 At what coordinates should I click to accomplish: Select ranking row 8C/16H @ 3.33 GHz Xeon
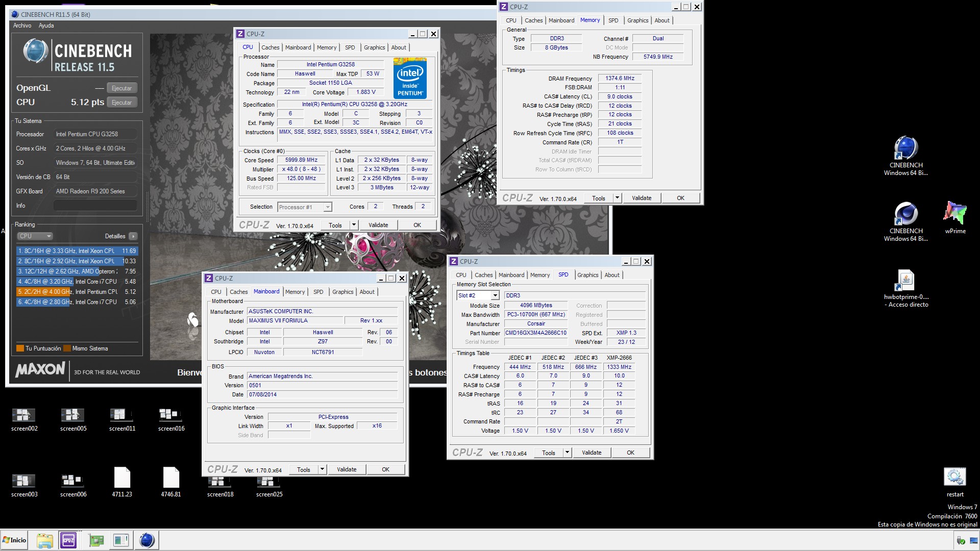pos(77,251)
